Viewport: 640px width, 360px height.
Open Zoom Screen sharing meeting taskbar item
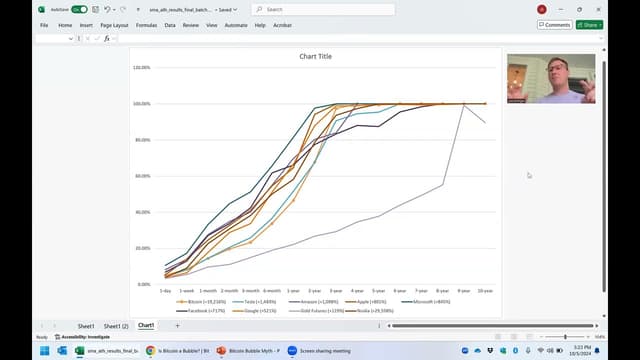click(319, 351)
